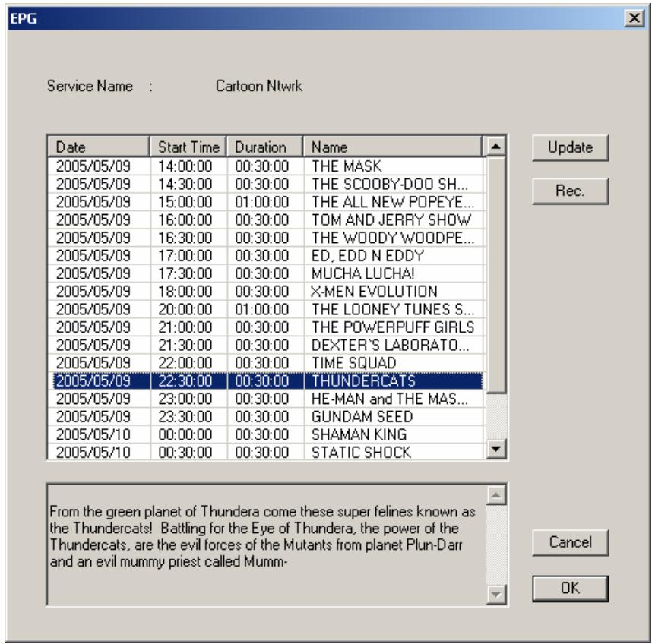Sort list by Date column header
Viewport: 652px width, 644px height.
pyautogui.click(x=99, y=147)
